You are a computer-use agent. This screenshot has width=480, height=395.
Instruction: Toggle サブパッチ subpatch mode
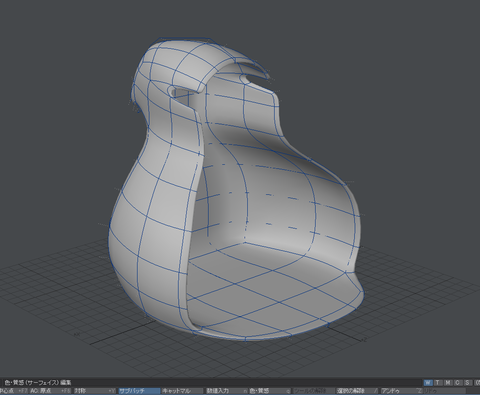point(139,391)
